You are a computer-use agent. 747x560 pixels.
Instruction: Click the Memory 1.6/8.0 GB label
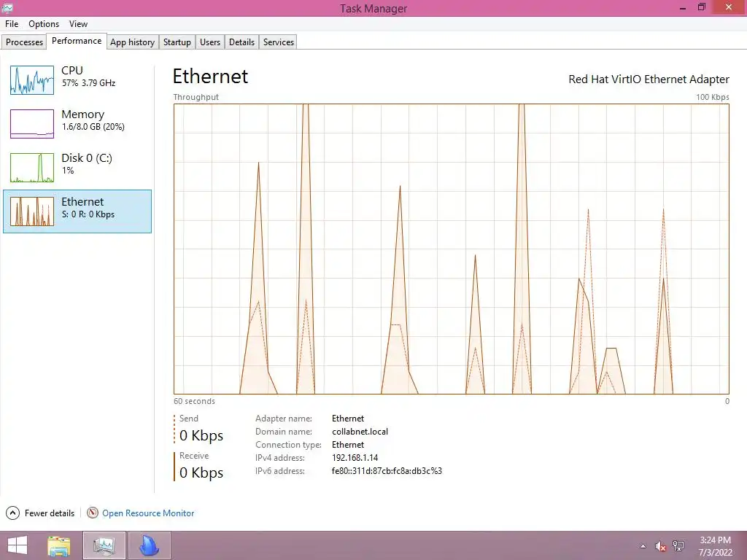(93, 120)
